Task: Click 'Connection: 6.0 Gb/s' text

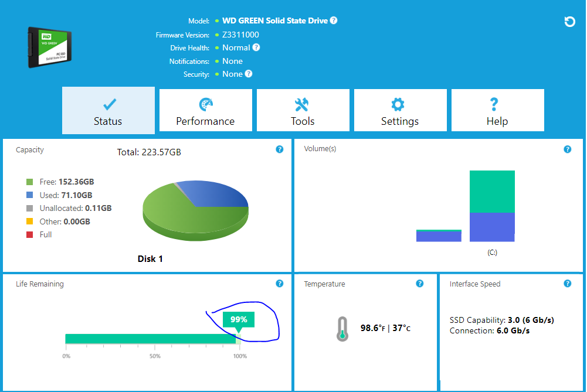Action: [x=490, y=330]
